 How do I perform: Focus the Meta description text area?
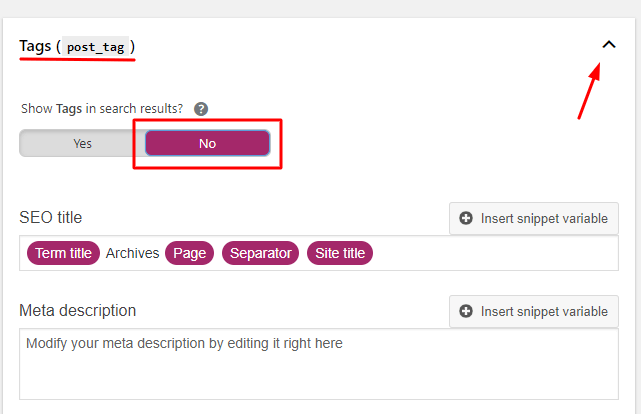[x=319, y=364]
